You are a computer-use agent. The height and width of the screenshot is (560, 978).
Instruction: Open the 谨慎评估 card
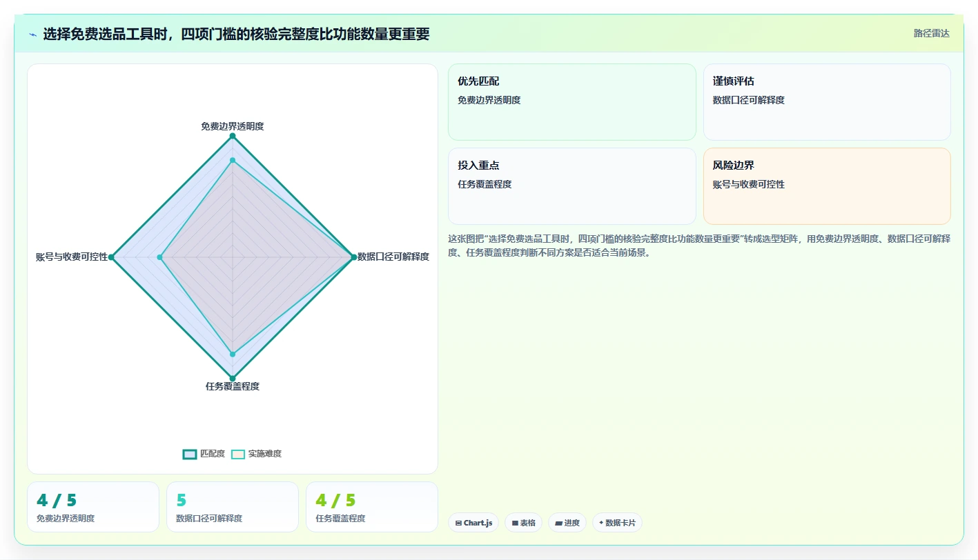point(827,102)
